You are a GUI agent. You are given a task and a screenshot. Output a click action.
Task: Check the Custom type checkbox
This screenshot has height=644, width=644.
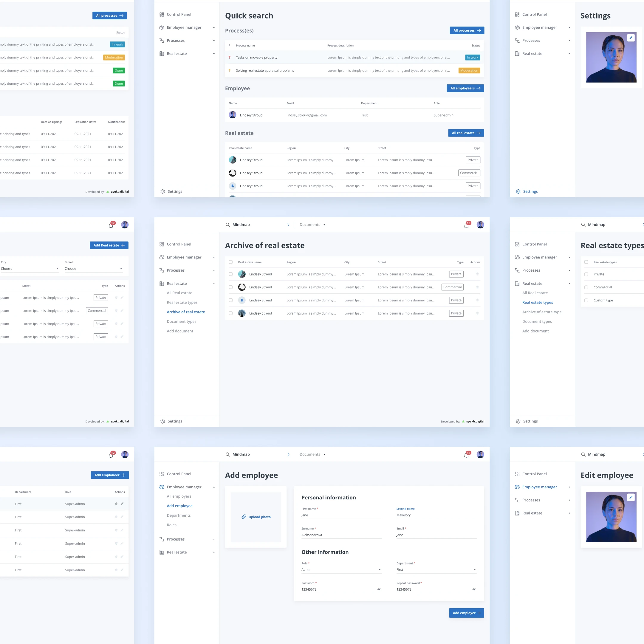(586, 300)
